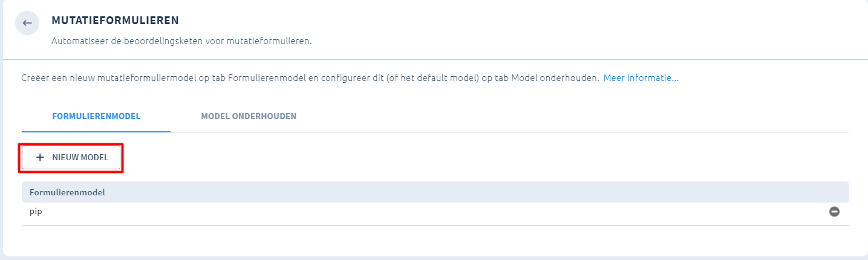Viewport: 868px width, 260px height.
Task: Click the Model Onderhouden tab label text
Action: pos(249,116)
